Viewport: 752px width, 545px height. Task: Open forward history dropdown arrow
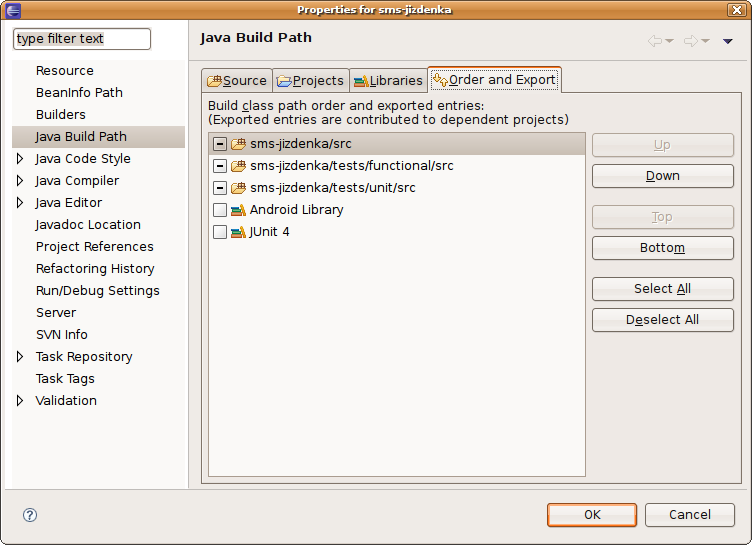(705, 41)
